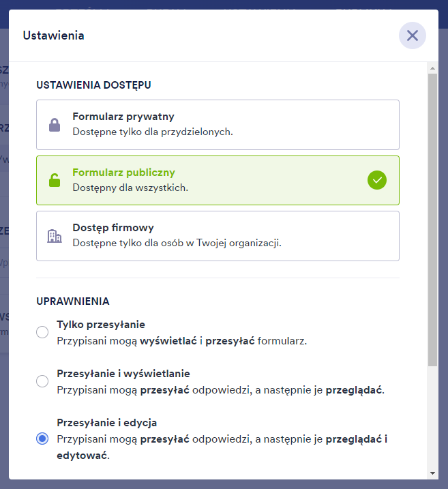The image size is (448, 489).
Task: Click the 'Formularz prywatny' option title
Action: (x=123, y=117)
